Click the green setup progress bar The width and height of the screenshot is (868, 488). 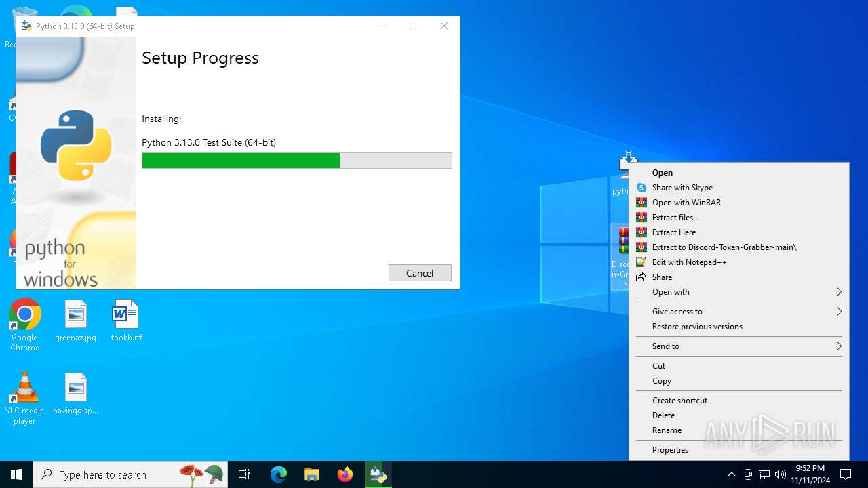[296, 161]
